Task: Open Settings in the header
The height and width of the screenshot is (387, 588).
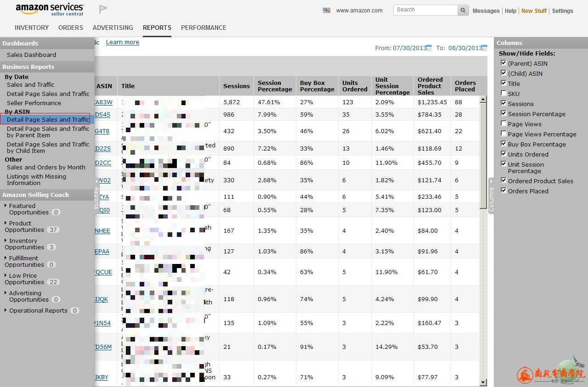Action: (563, 11)
